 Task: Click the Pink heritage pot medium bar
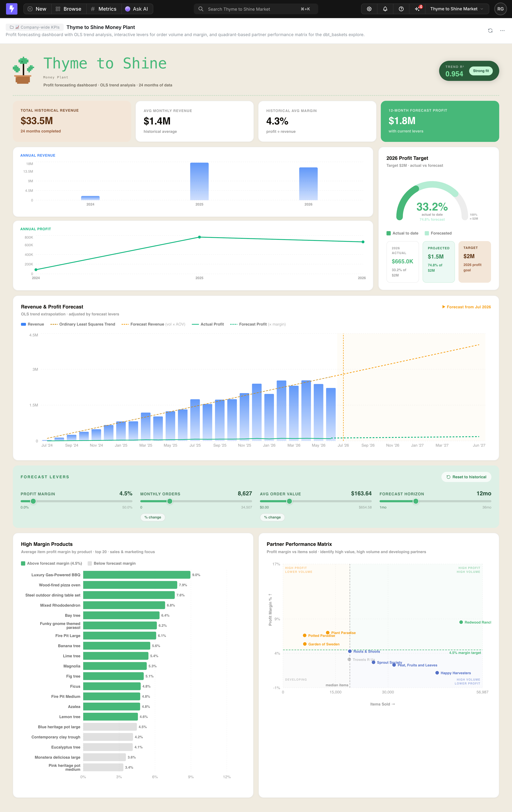click(103, 767)
